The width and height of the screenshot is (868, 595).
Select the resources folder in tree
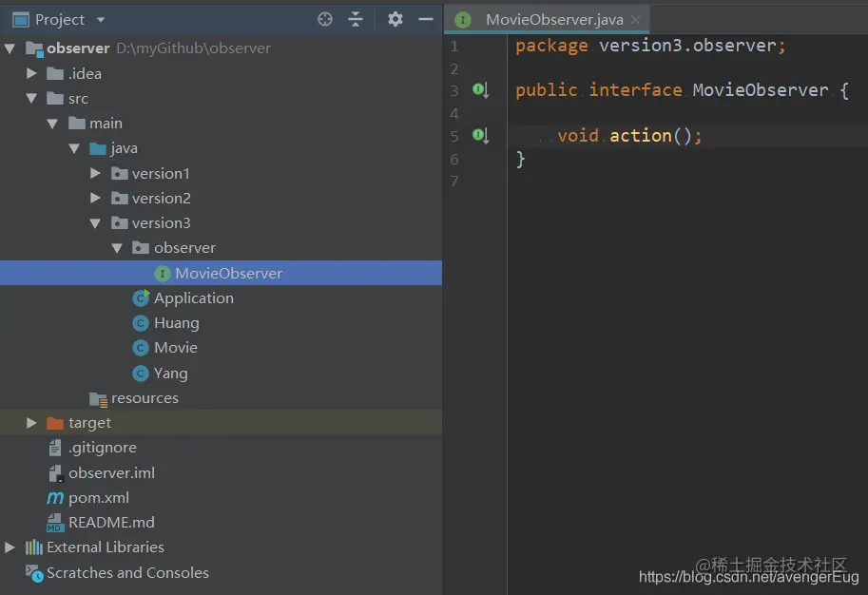[x=145, y=398]
